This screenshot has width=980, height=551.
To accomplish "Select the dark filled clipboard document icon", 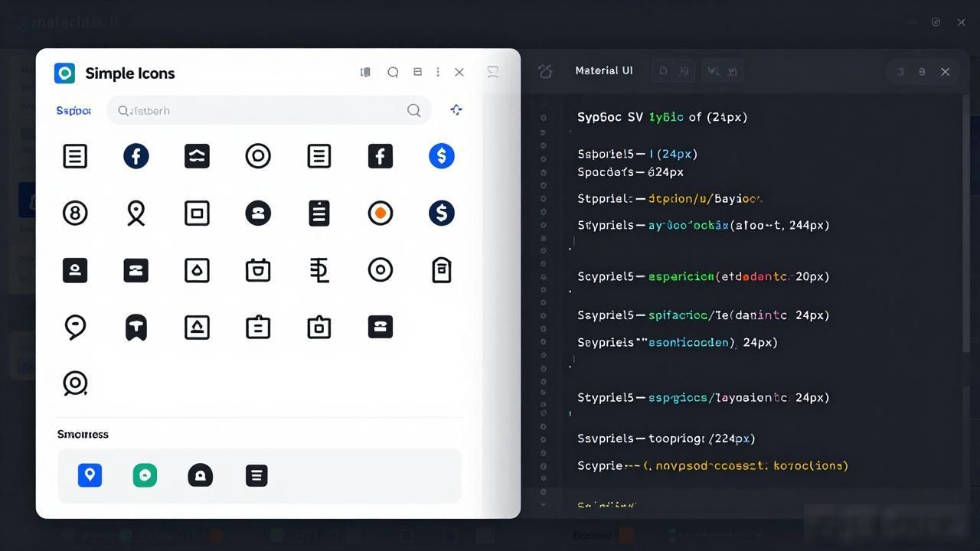I will pos(319,213).
